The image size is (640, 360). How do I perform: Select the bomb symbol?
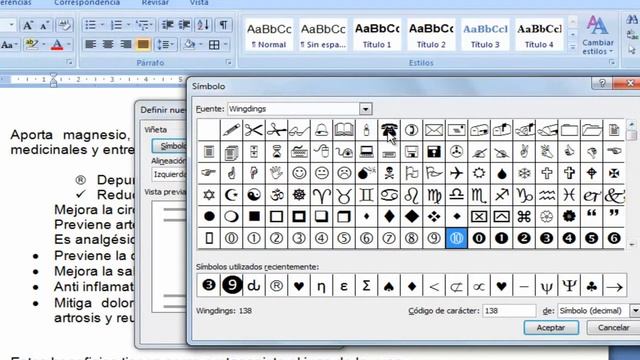(x=366, y=173)
